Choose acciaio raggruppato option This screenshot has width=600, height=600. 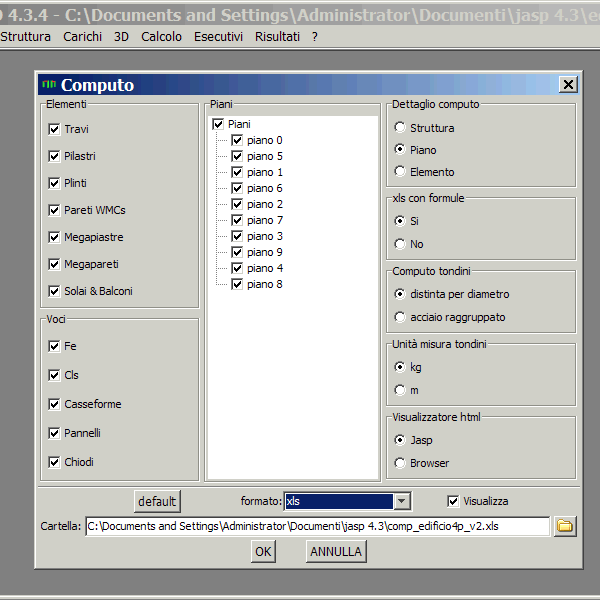click(x=399, y=317)
